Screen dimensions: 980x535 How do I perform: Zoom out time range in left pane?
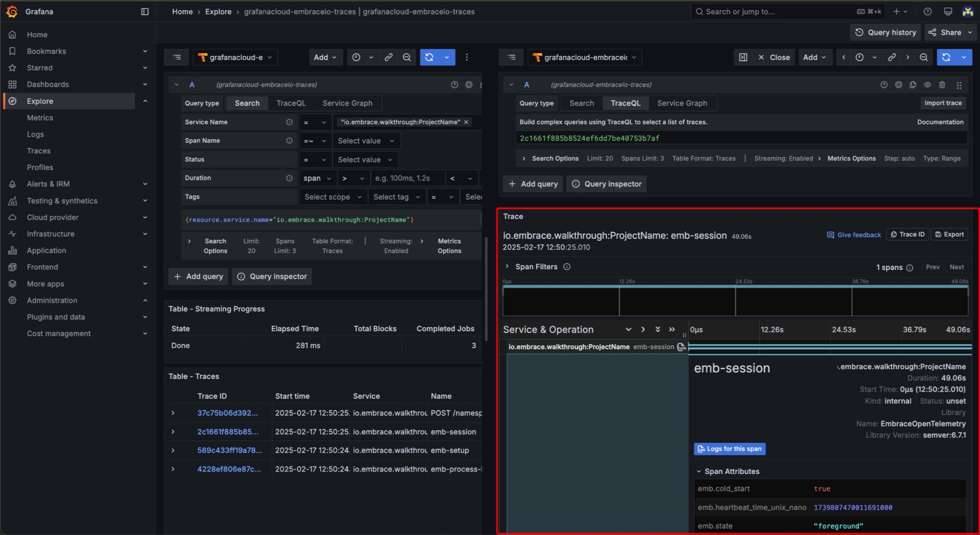pos(407,57)
